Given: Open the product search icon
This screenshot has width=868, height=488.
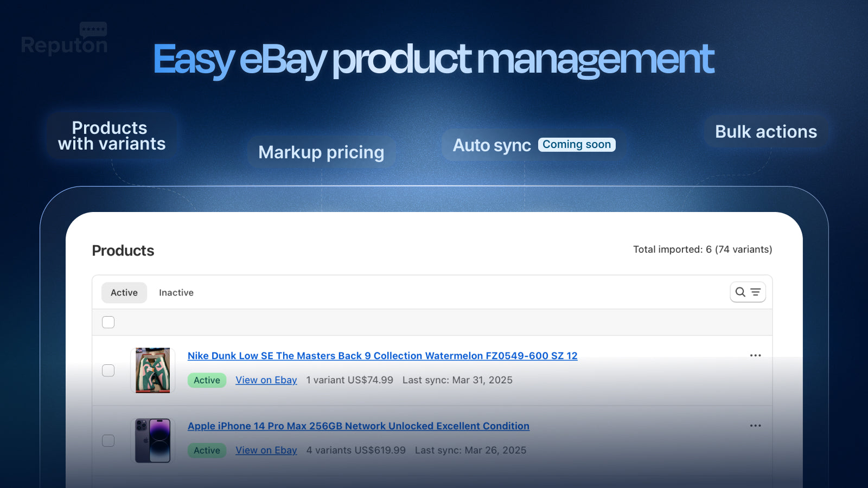Looking at the screenshot, I should coord(739,292).
